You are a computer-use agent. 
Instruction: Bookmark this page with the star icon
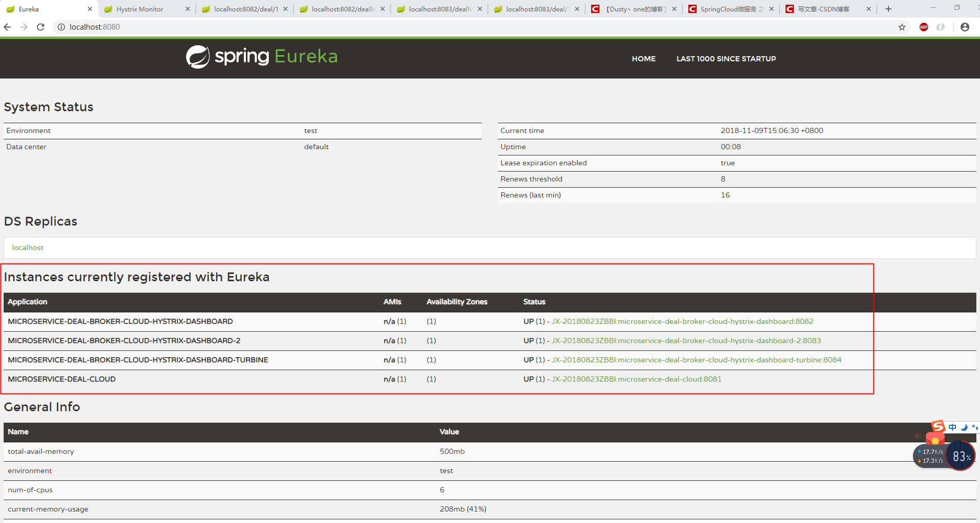pos(902,27)
